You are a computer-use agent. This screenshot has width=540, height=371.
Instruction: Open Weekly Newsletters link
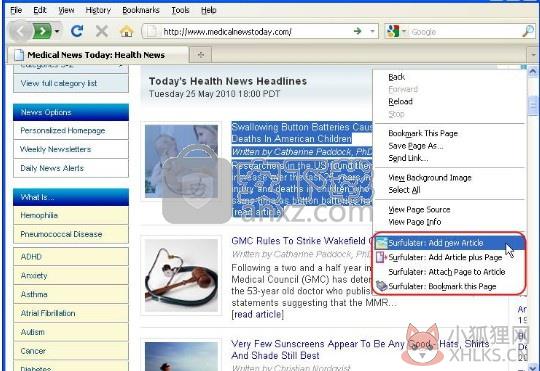click(55, 149)
